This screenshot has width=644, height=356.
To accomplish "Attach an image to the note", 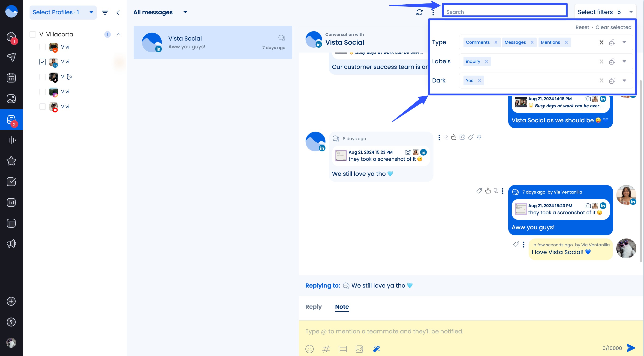I will (359, 349).
